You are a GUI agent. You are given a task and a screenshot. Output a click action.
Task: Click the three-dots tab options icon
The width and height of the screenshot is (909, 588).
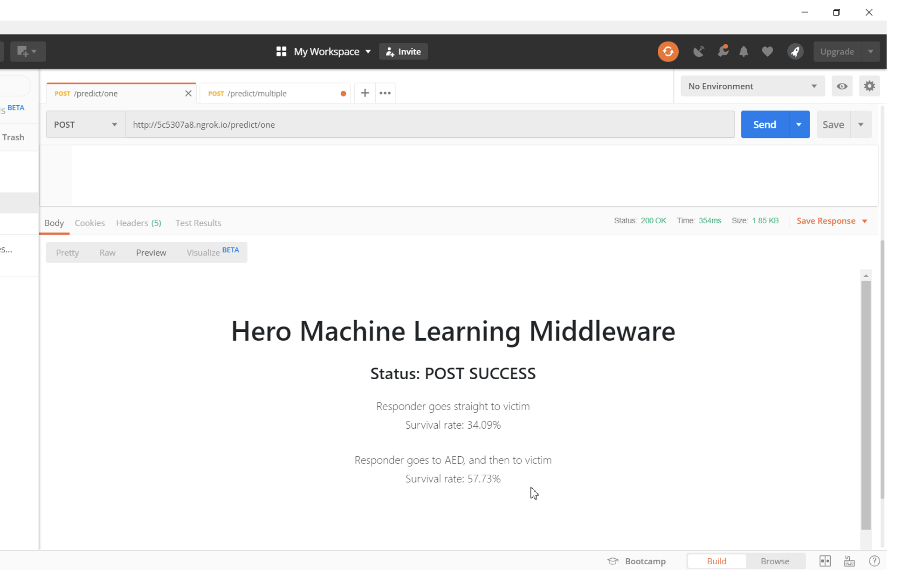[385, 93]
